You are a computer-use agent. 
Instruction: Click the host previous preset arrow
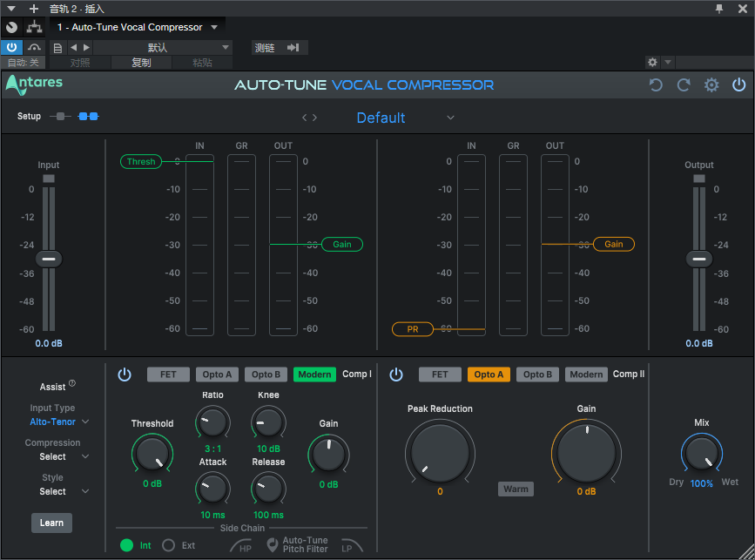74,47
